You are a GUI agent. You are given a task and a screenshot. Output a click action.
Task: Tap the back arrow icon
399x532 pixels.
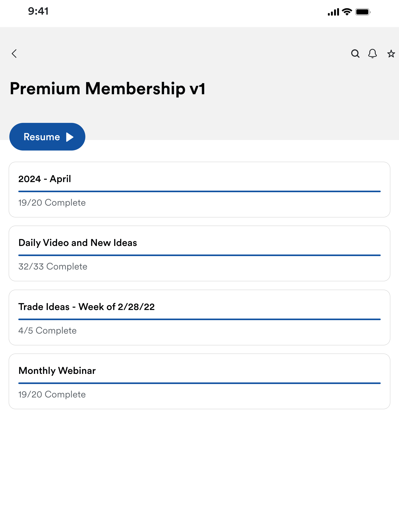click(x=14, y=54)
